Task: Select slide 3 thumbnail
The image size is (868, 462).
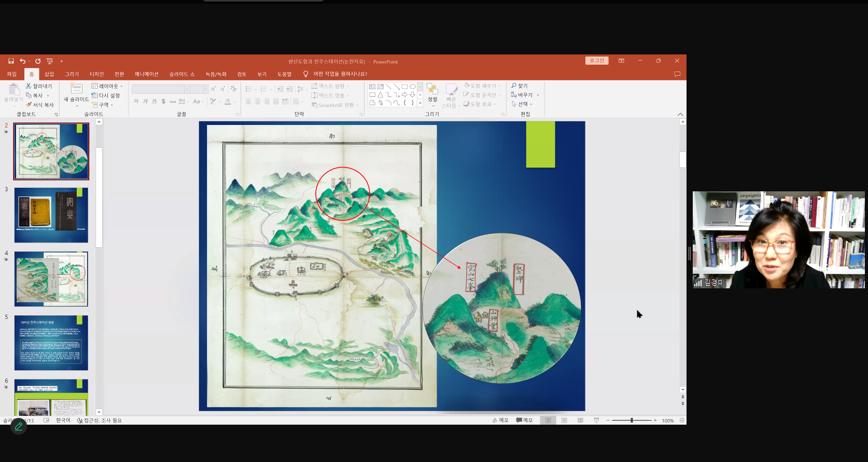Action: tap(51, 215)
